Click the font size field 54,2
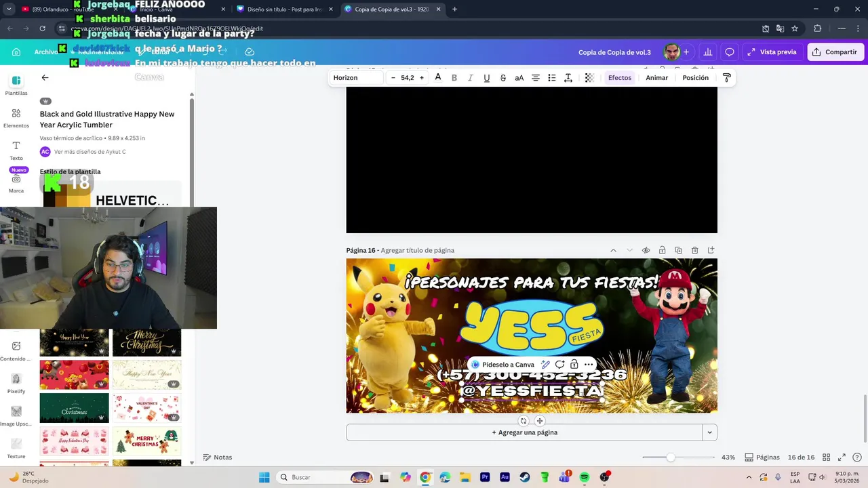868x488 pixels. pos(408,78)
